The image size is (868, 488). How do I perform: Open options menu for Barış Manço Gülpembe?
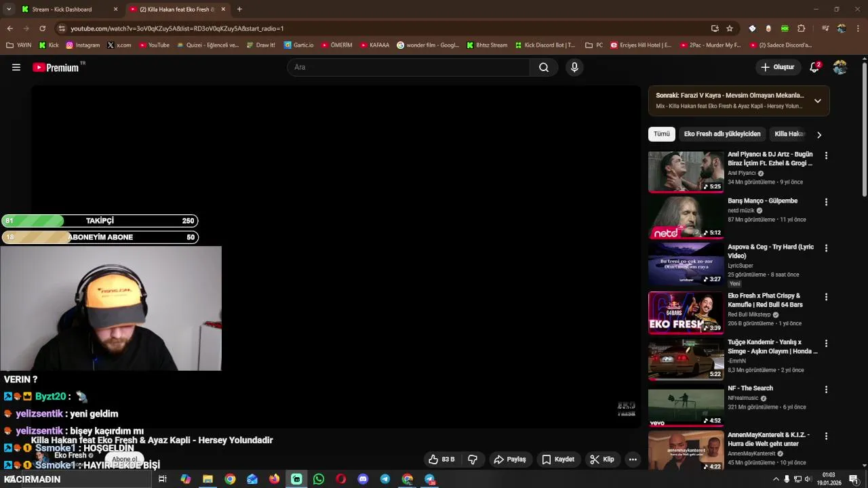(826, 202)
